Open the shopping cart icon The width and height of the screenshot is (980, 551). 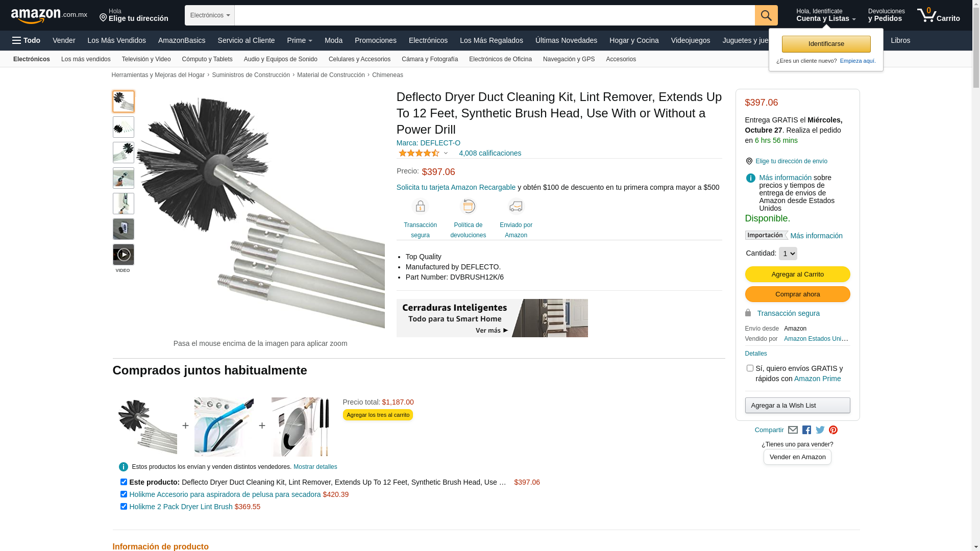click(x=938, y=15)
